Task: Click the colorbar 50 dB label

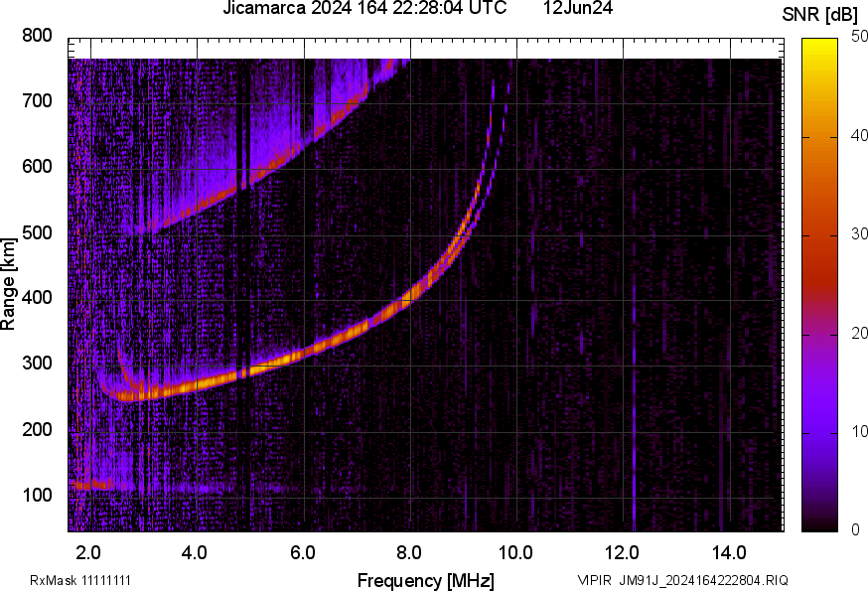Action: (859, 36)
